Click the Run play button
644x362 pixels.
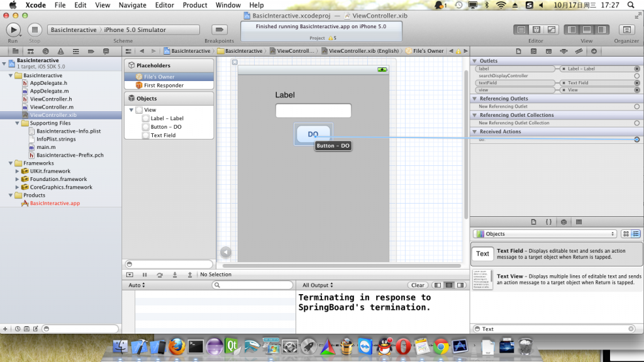tap(13, 30)
